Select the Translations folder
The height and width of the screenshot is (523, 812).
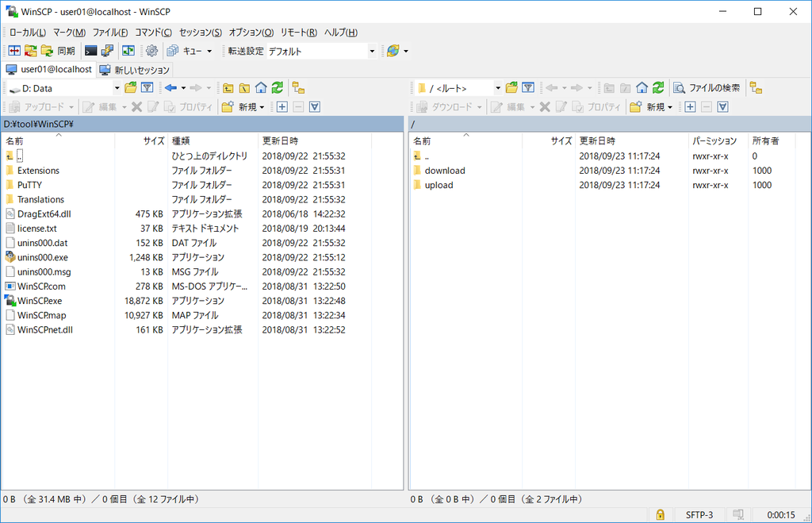click(40, 199)
